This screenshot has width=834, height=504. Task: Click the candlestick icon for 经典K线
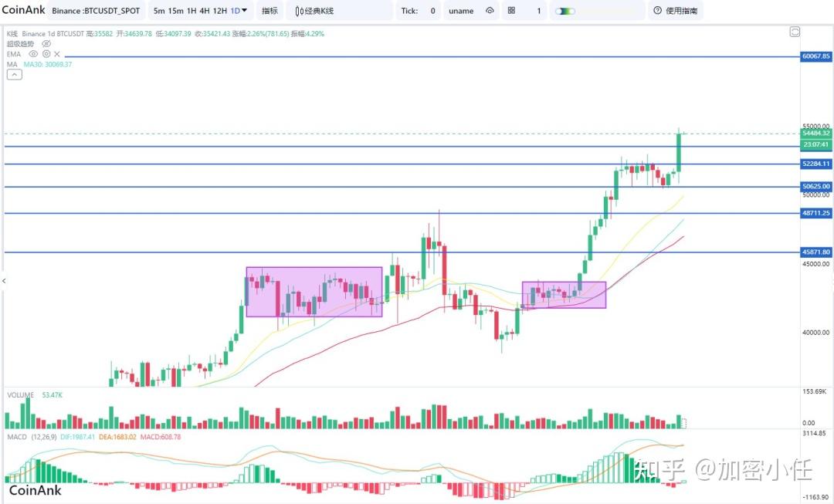(x=298, y=11)
